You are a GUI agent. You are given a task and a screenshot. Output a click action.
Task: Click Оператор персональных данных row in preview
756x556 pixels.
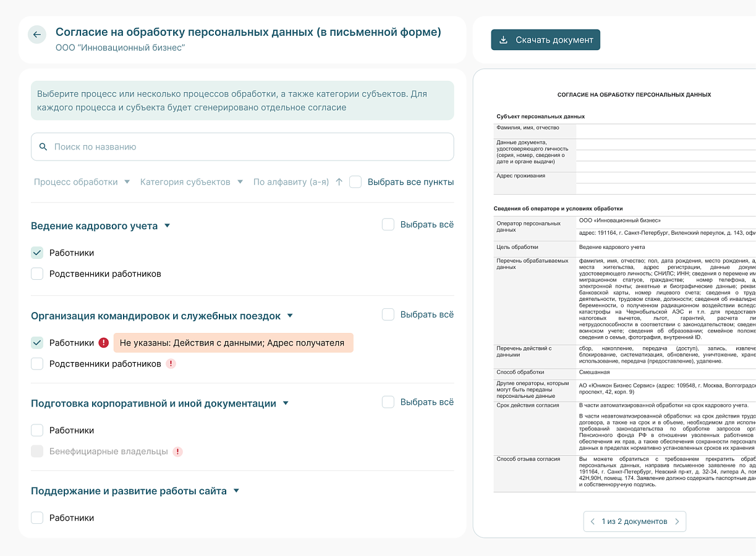(x=624, y=228)
